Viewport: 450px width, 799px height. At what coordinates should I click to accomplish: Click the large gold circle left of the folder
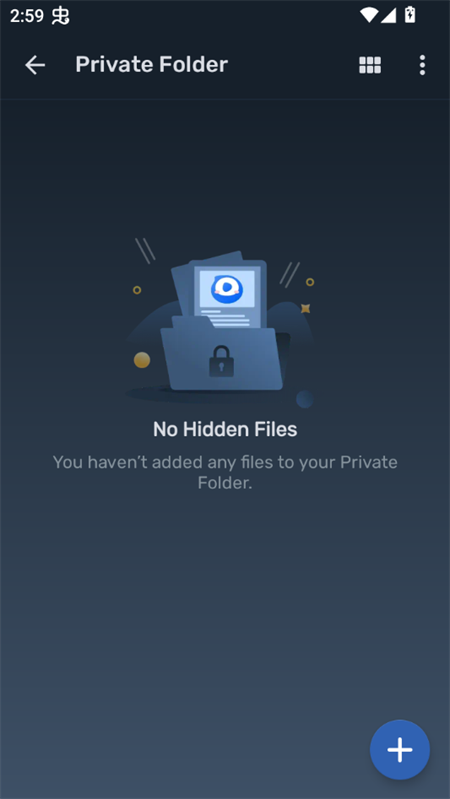[142, 360]
